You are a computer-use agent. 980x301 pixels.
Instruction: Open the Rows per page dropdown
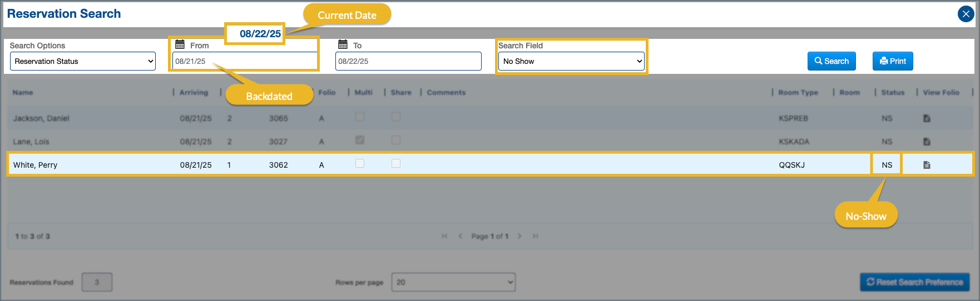pos(453,282)
